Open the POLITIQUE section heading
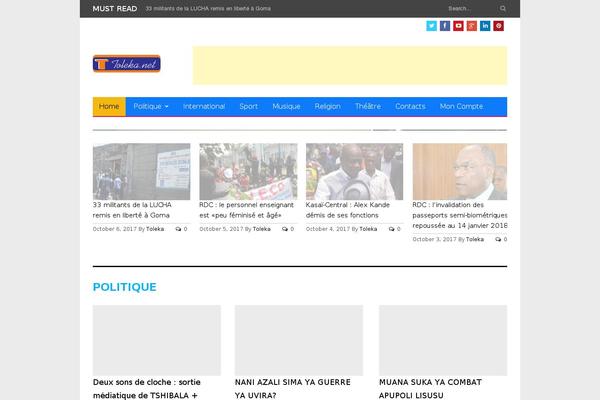The height and width of the screenshot is (400, 600). click(x=125, y=287)
